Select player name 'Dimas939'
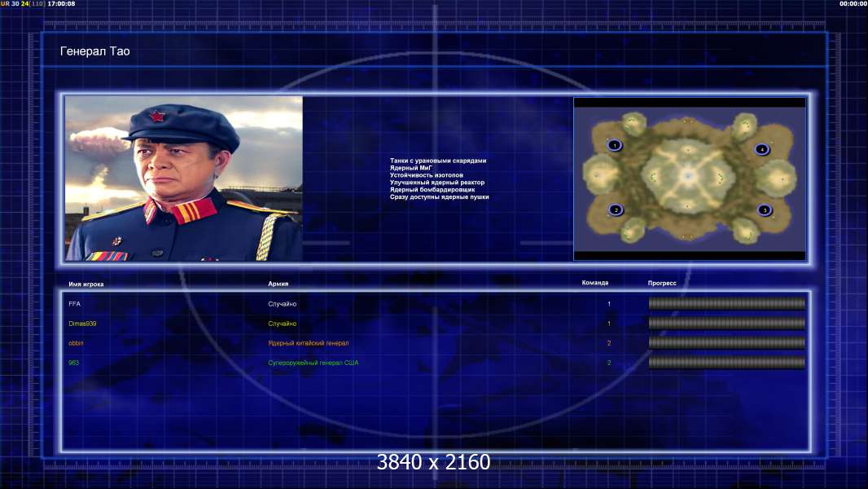 [82, 324]
